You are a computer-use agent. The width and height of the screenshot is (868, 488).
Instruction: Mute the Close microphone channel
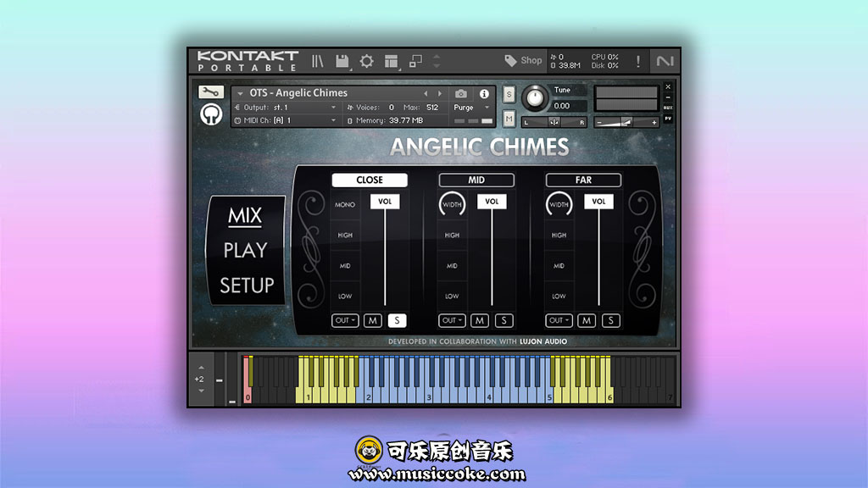373,320
